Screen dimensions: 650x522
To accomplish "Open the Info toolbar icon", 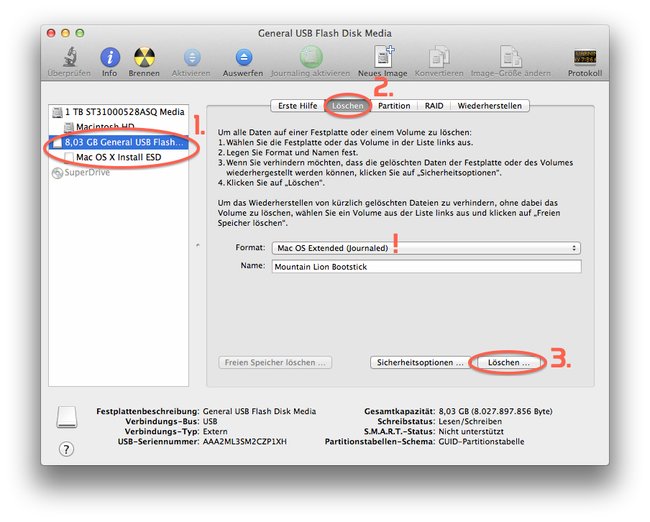I will (x=110, y=57).
